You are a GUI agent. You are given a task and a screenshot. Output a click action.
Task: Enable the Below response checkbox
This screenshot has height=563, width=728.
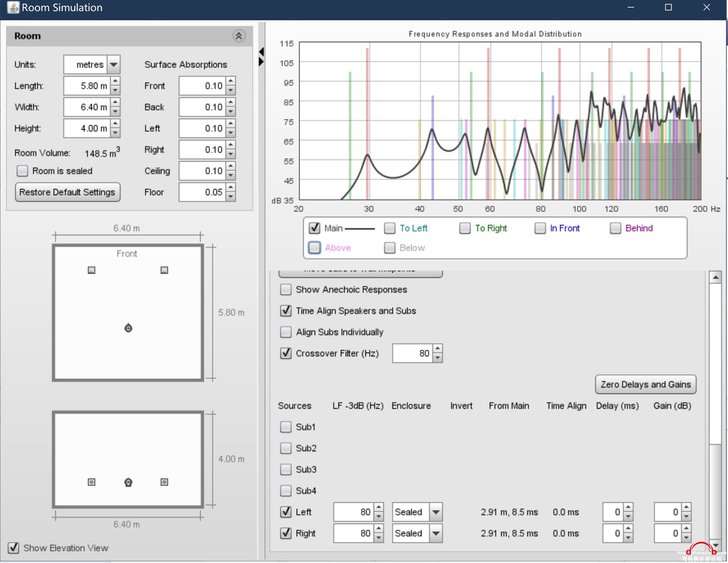pos(390,248)
